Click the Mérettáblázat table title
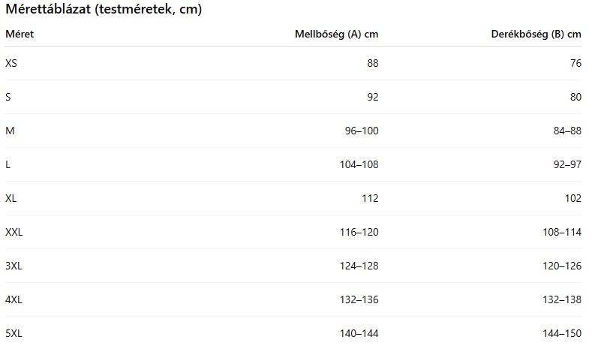604x364 pixels. pos(104,10)
